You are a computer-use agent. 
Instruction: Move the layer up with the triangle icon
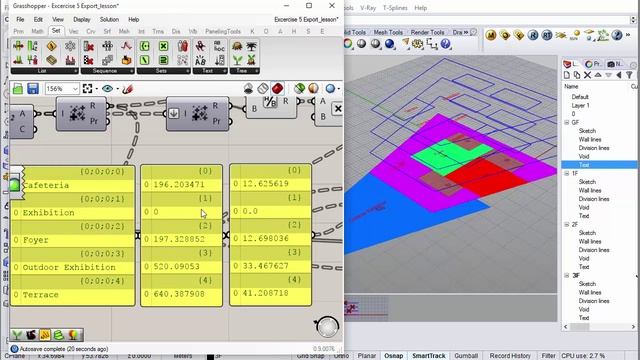[x=598, y=75]
